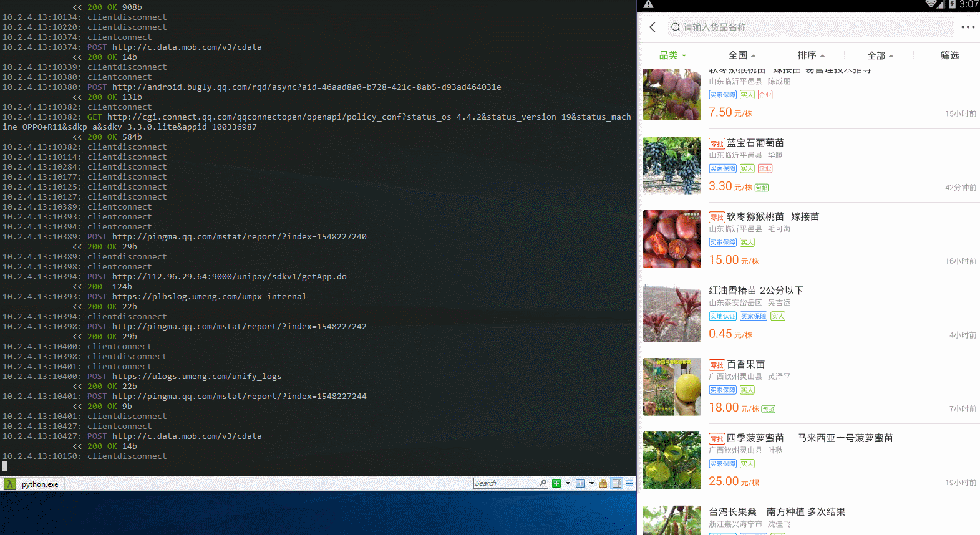Click the cgi.connect.qq.com GET request line
Viewport: 980px width, 535px height.
317,122
